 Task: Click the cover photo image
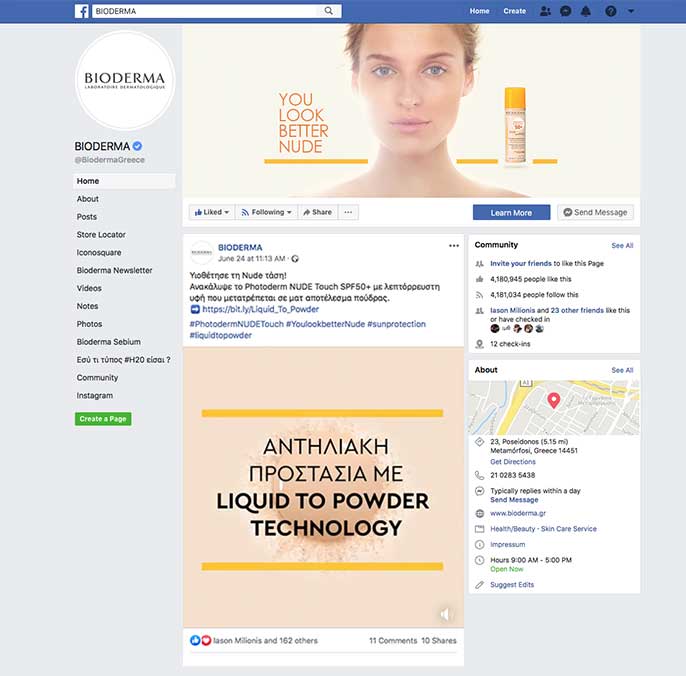pyautogui.click(x=411, y=111)
